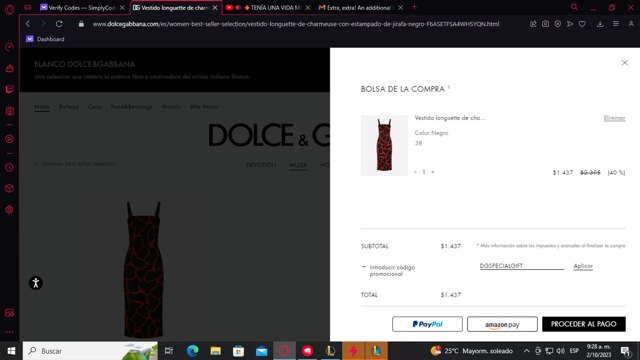Pay with PayPal button
640x360 pixels.
(x=427, y=324)
